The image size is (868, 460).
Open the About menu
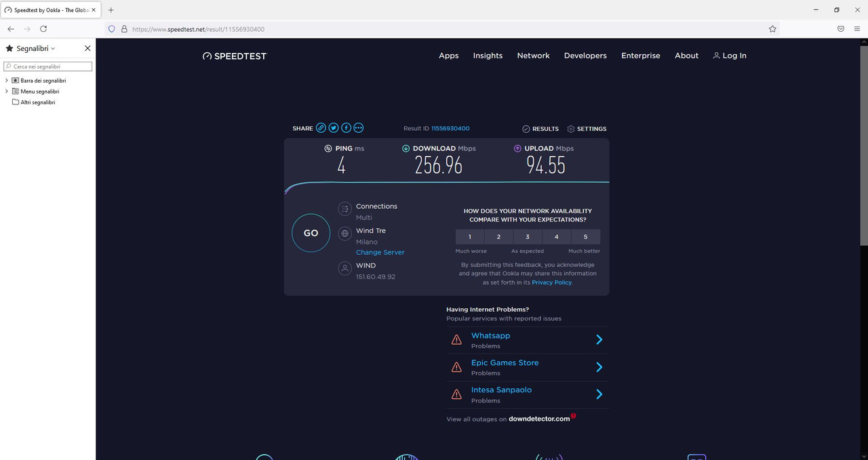[686, 56]
